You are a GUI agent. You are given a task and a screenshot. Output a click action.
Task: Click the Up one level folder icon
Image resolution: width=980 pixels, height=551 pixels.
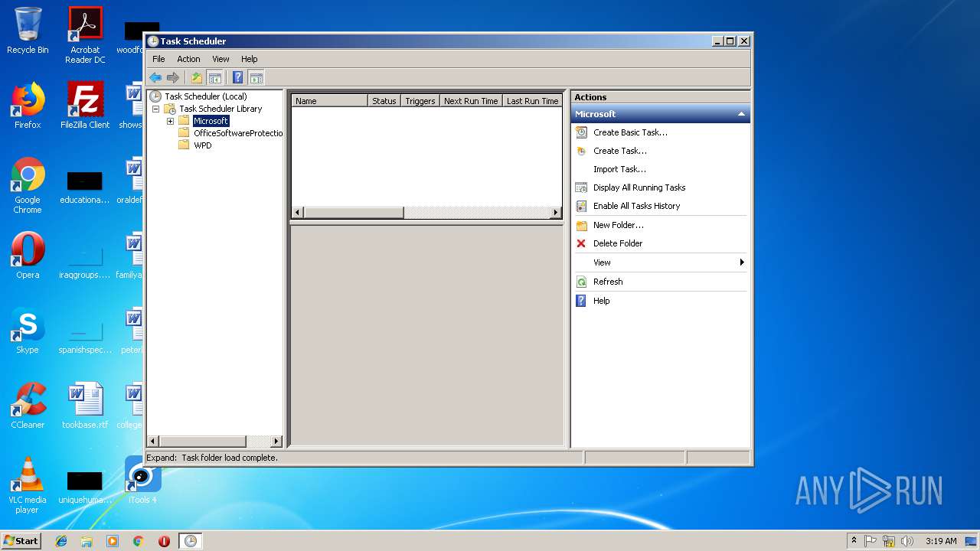[197, 77]
